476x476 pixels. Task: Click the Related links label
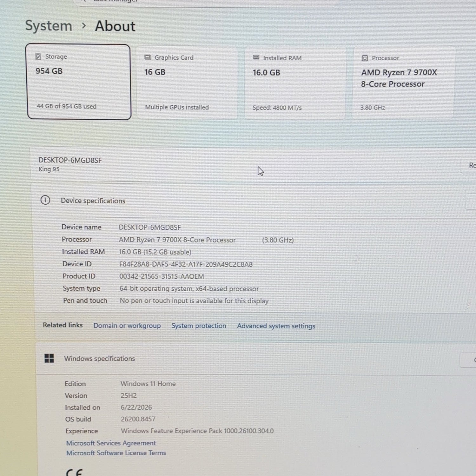pyautogui.click(x=63, y=325)
